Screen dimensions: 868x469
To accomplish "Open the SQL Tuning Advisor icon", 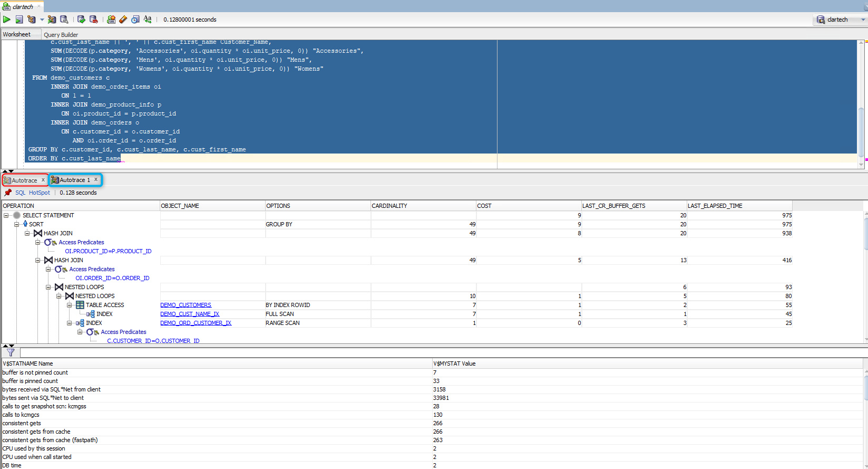I will click(x=64, y=20).
